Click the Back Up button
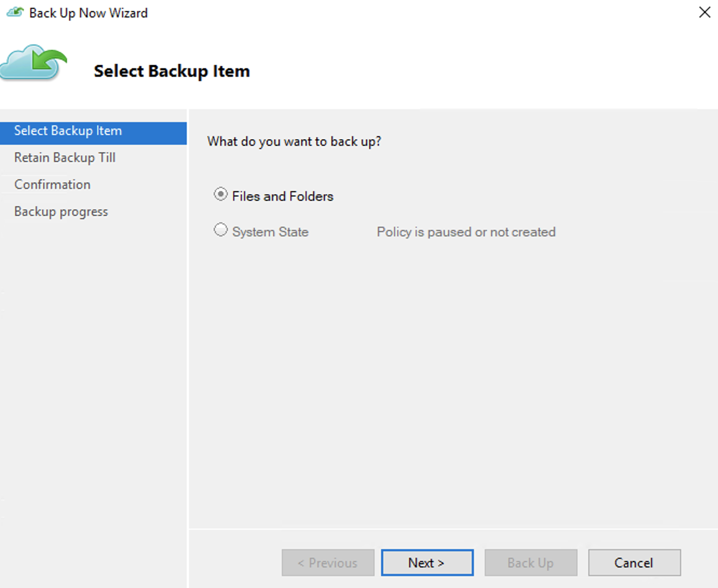The image size is (718, 588). 530,563
